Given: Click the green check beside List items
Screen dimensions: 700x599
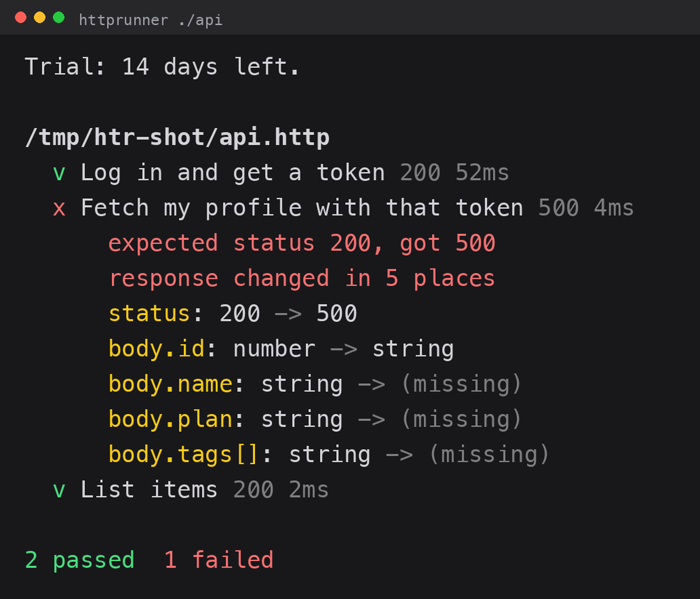Looking at the screenshot, I should [x=59, y=491].
